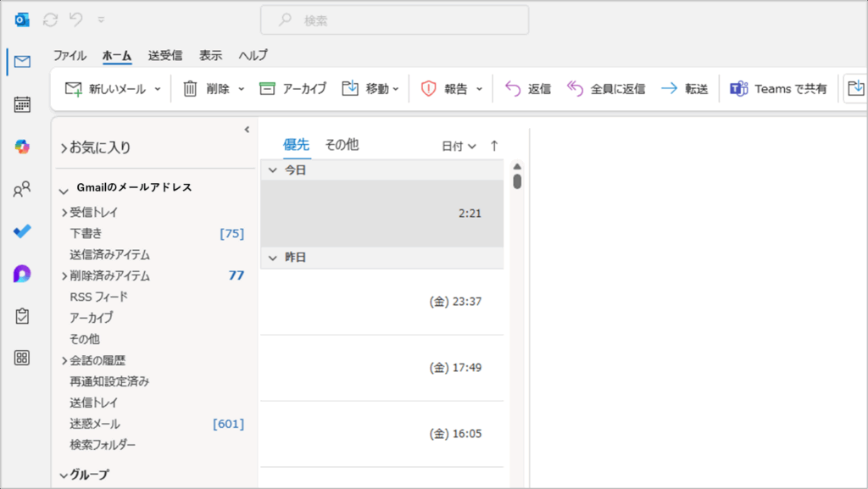Open the File (ファイル) menu tab
The height and width of the screenshot is (489, 868).
[70, 56]
